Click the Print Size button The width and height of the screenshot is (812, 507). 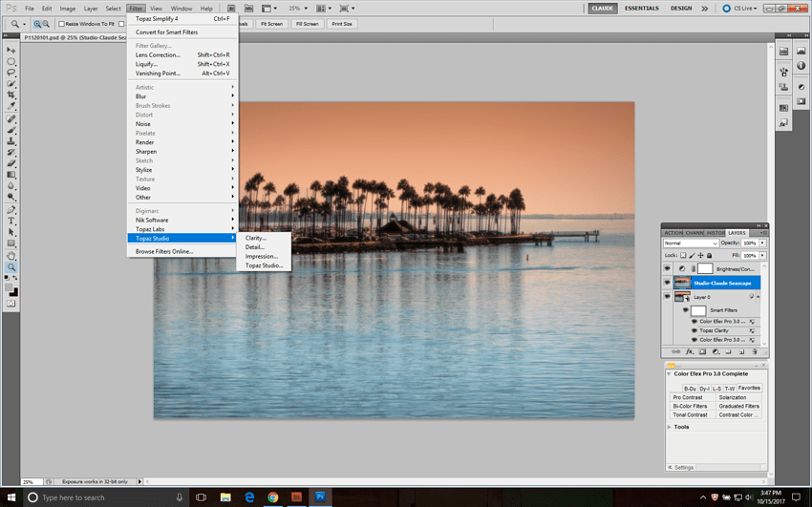click(x=341, y=24)
